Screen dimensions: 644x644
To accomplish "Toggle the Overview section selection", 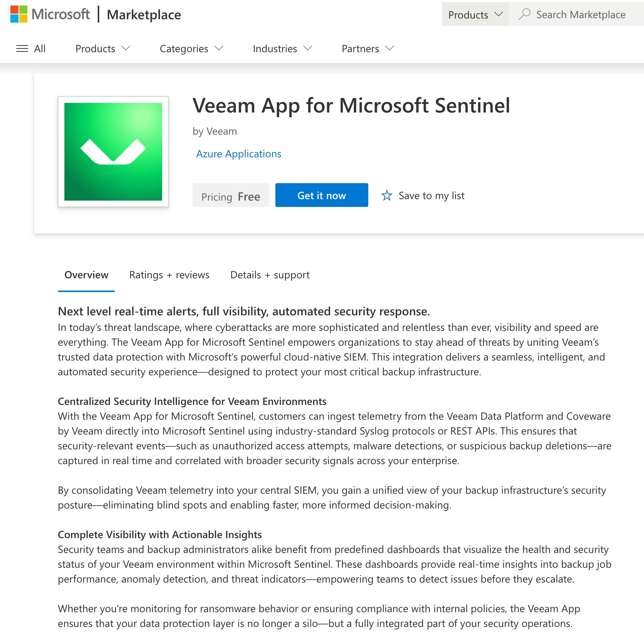I will click(x=86, y=275).
